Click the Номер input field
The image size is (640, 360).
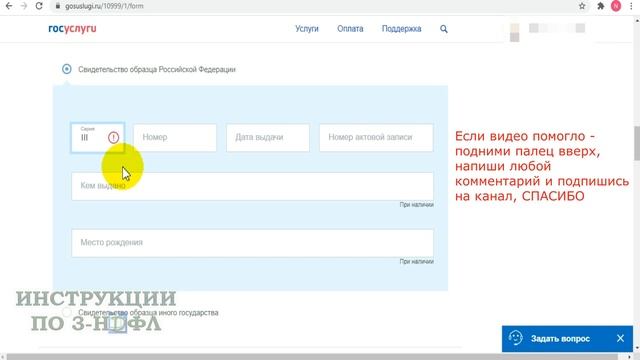[x=175, y=138]
